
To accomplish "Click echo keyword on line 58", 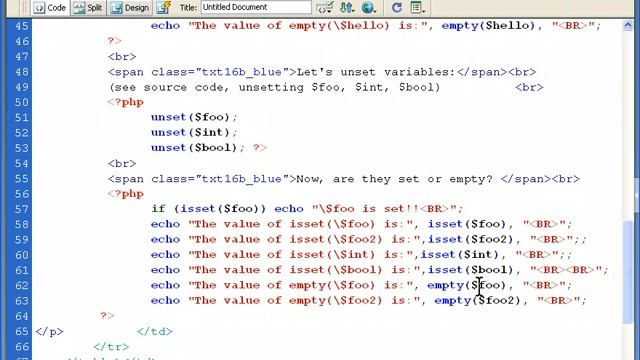I will [165, 224].
